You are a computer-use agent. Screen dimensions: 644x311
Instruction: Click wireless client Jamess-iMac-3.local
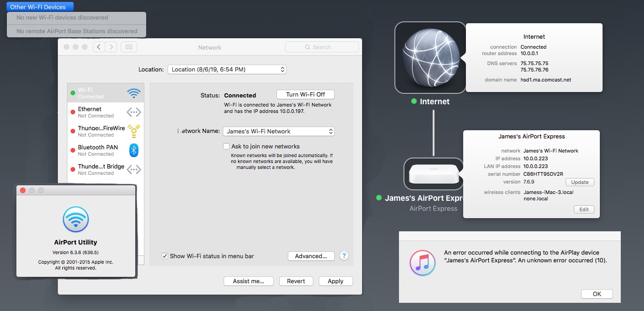(x=548, y=192)
